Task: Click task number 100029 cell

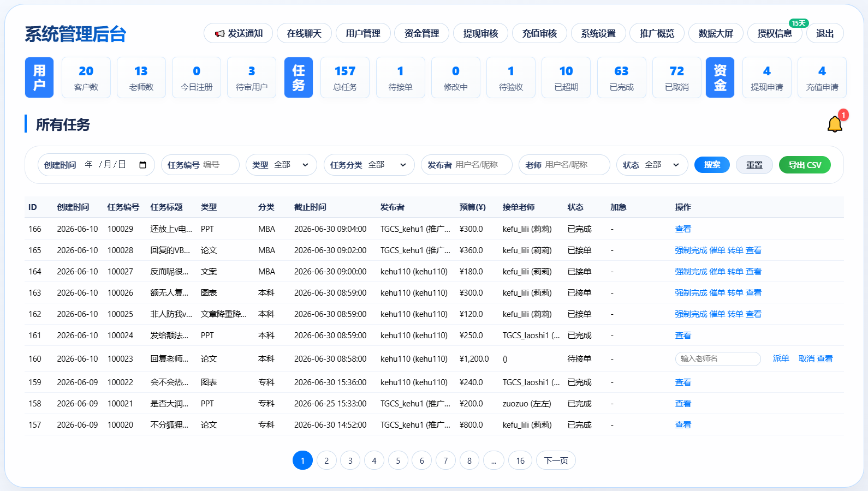Action: (120, 229)
